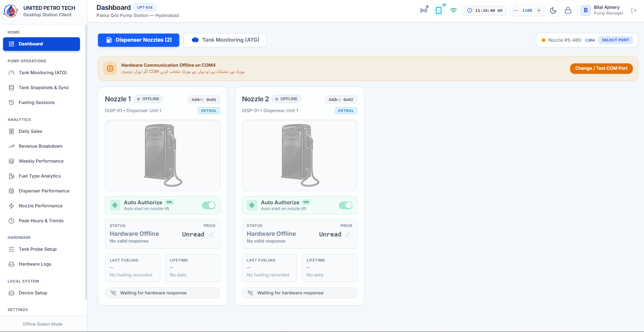644x332 pixels.
Task: Log out using the exit arrow icon
Action: (634, 11)
